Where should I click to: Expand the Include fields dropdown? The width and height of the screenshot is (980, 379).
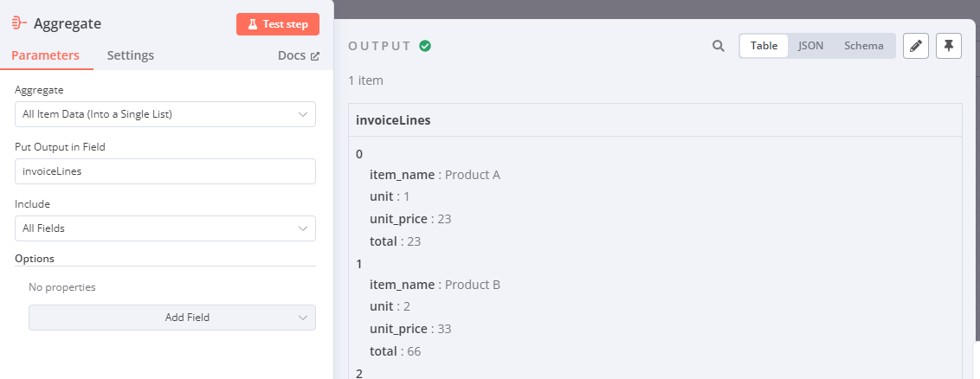tap(164, 228)
